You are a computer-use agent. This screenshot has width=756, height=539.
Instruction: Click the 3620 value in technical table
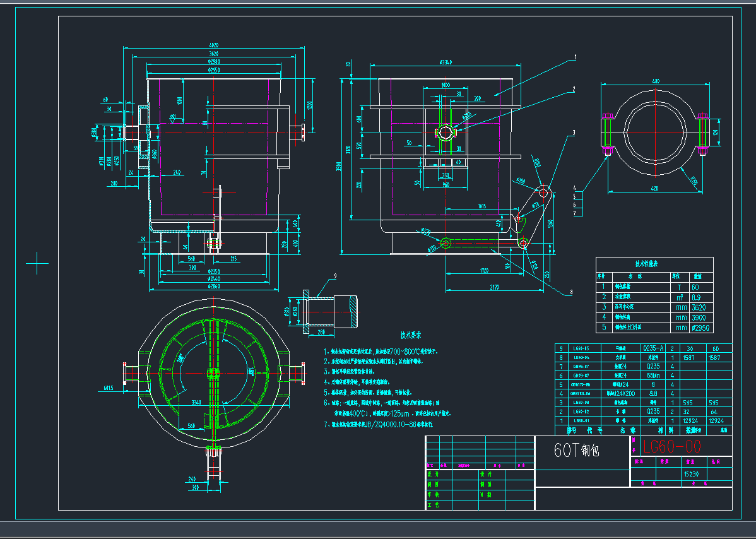point(700,307)
